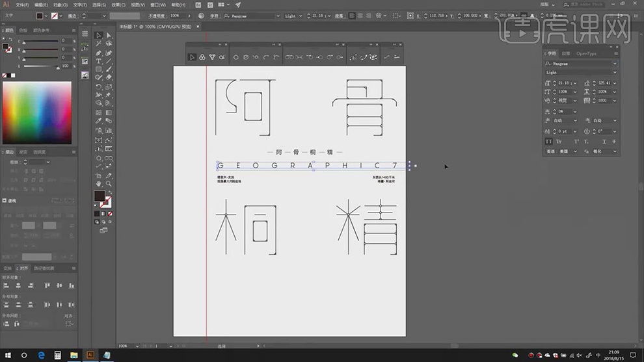
Task: Choose the Eyedropper tool
Action: pos(99,120)
